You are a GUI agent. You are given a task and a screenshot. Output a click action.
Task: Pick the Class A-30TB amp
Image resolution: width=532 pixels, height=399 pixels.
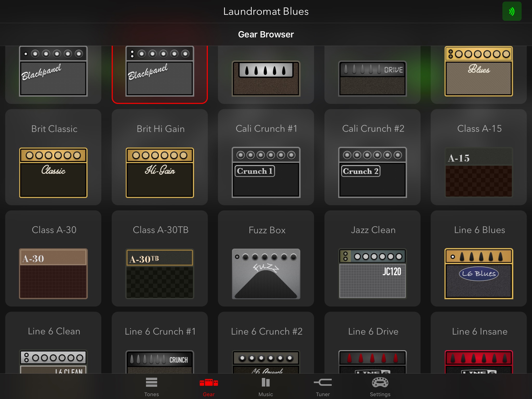tap(160, 274)
